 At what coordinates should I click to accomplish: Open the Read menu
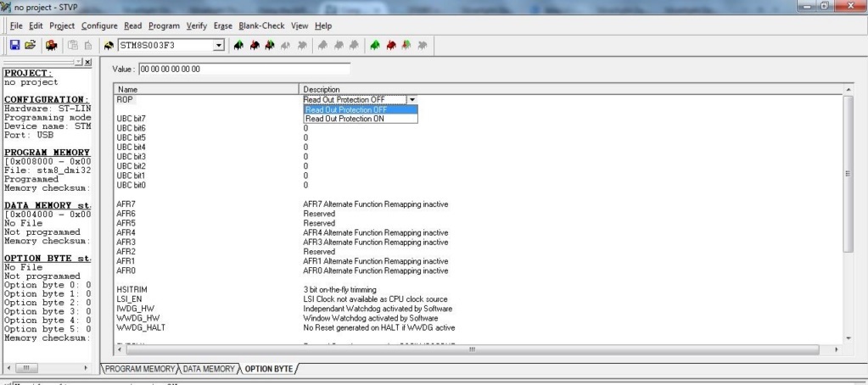point(133,25)
